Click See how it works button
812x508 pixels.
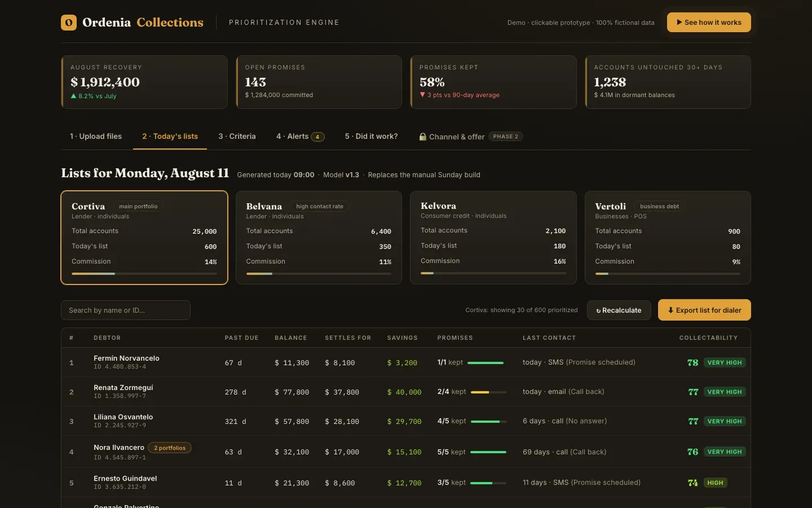click(x=709, y=23)
